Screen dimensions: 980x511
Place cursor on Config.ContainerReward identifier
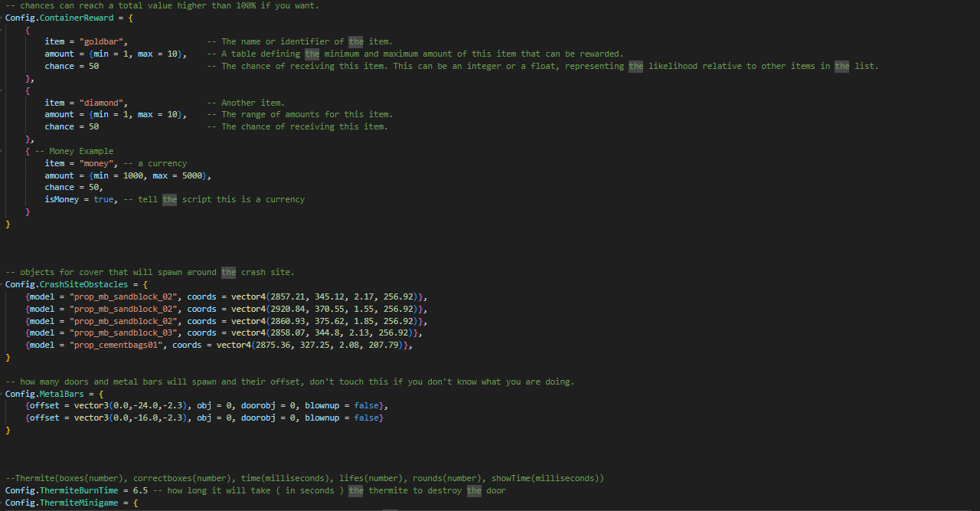pyautogui.click(x=60, y=18)
